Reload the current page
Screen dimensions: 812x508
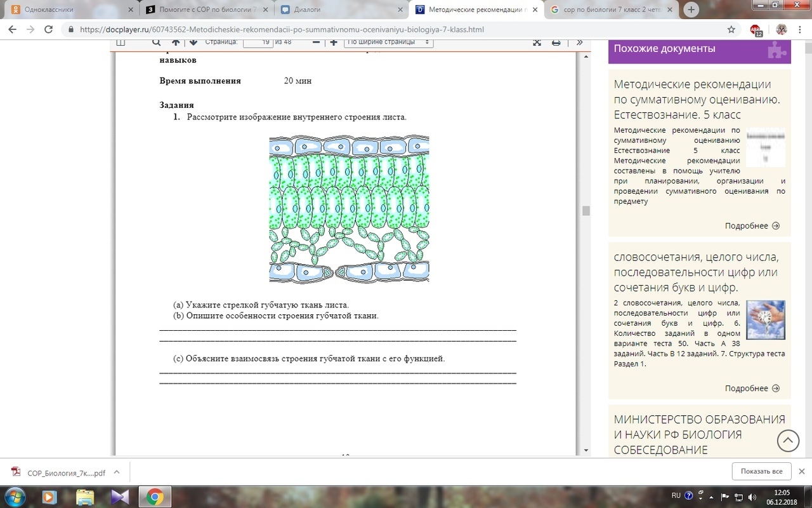(x=48, y=29)
